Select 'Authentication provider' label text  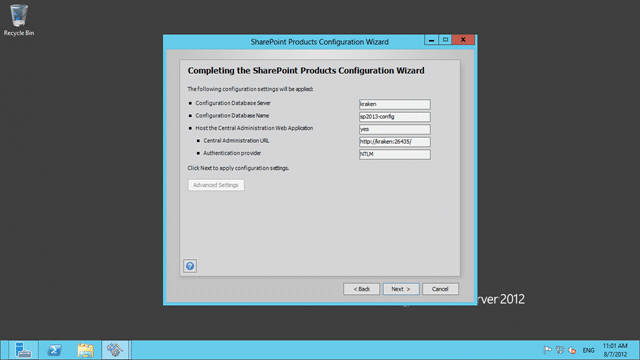click(x=232, y=153)
